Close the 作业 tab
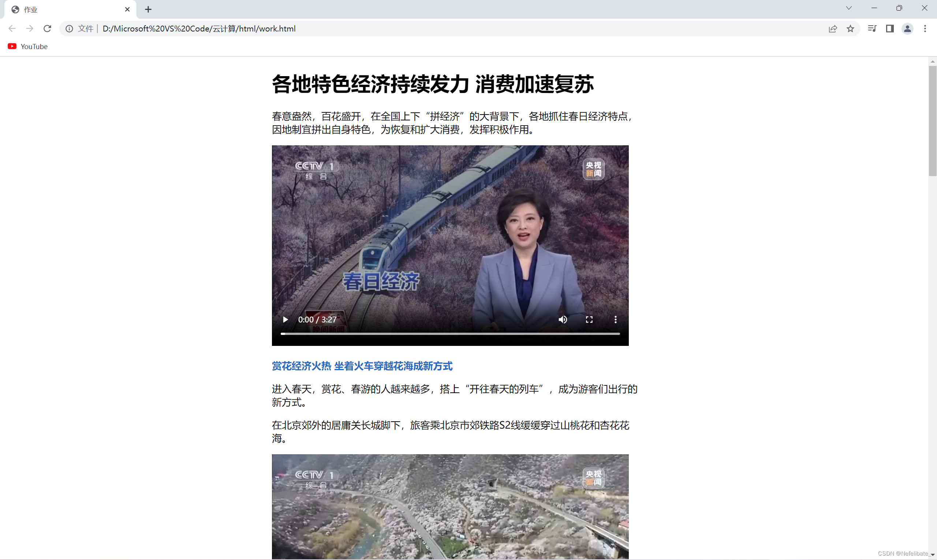Screen dimensions: 937x560 tap(127, 10)
